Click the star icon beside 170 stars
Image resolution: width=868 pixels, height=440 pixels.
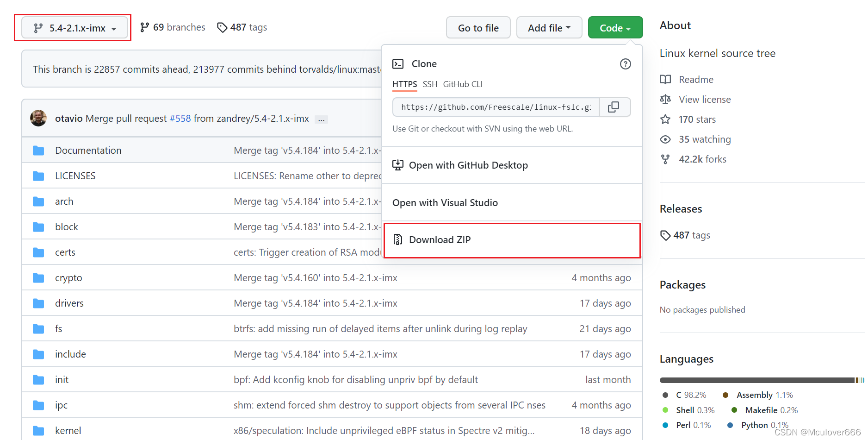tap(665, 119)
